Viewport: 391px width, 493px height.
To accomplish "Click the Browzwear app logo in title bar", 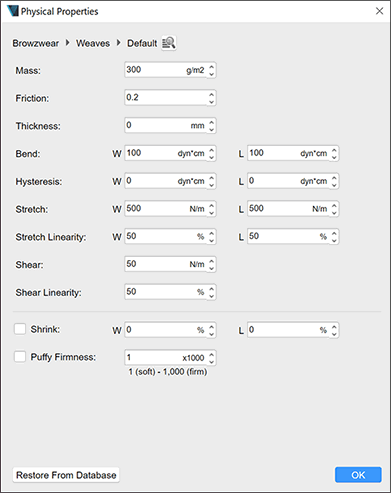I will (13, 11).
